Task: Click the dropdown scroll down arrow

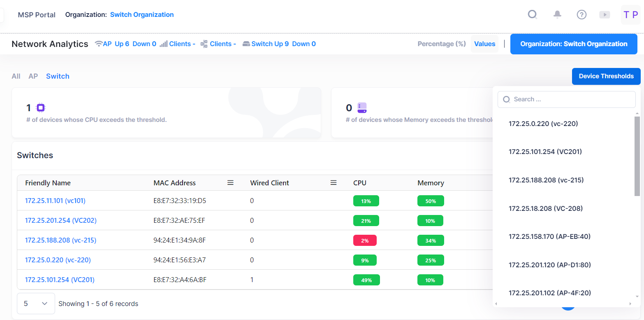Action: (637, 296)
